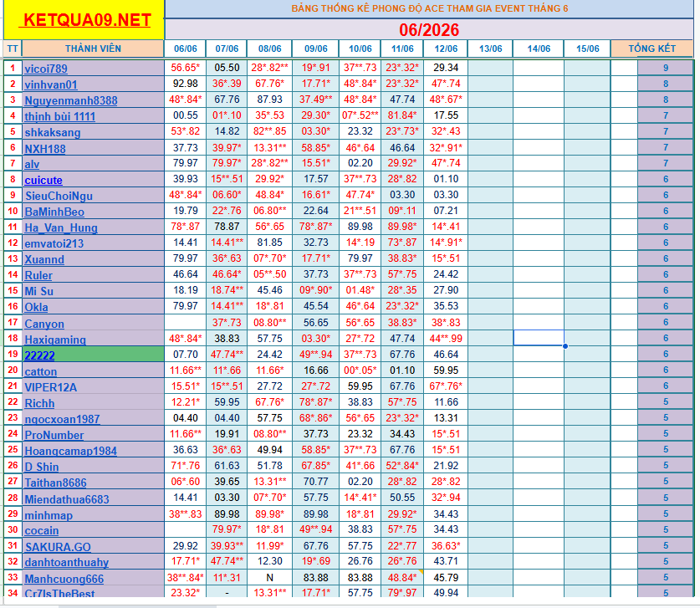Screen dimensions: 700x608
Task: Select ngocxoan1987's 09/06 cell 68*.86*
Action: [315, 418]
